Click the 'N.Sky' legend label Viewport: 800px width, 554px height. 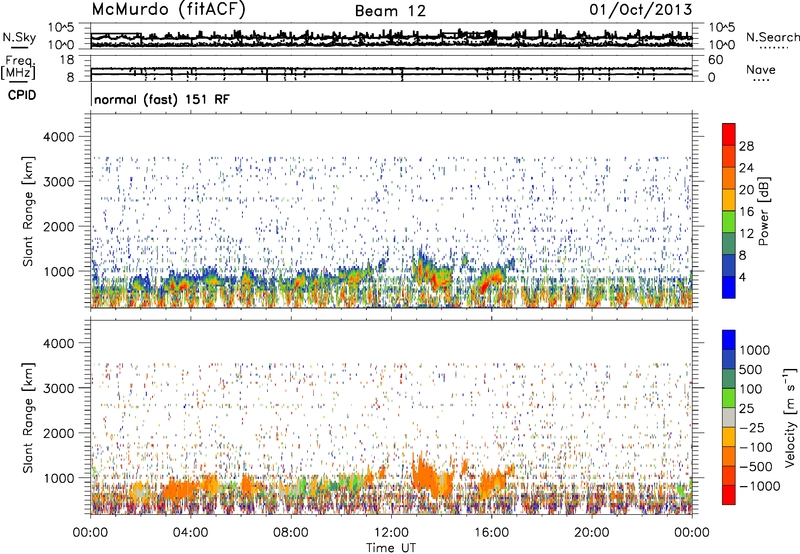pos(19,37)
